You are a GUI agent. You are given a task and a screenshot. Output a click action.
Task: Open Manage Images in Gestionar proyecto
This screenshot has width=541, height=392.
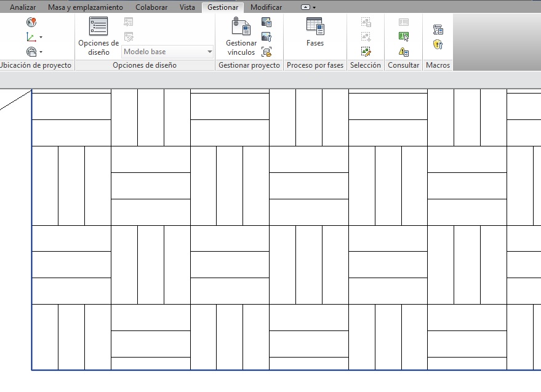[266, 22]
